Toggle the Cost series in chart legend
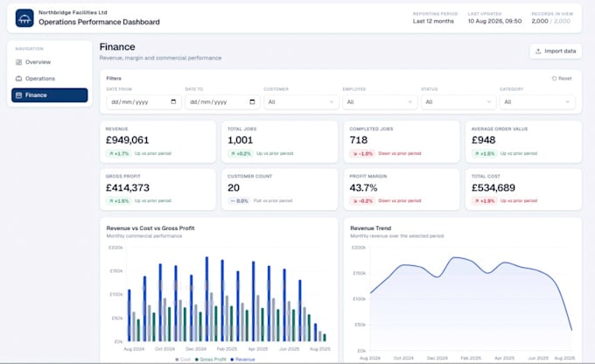Screen dimensions: 595x364 click(x=183, y=359)
